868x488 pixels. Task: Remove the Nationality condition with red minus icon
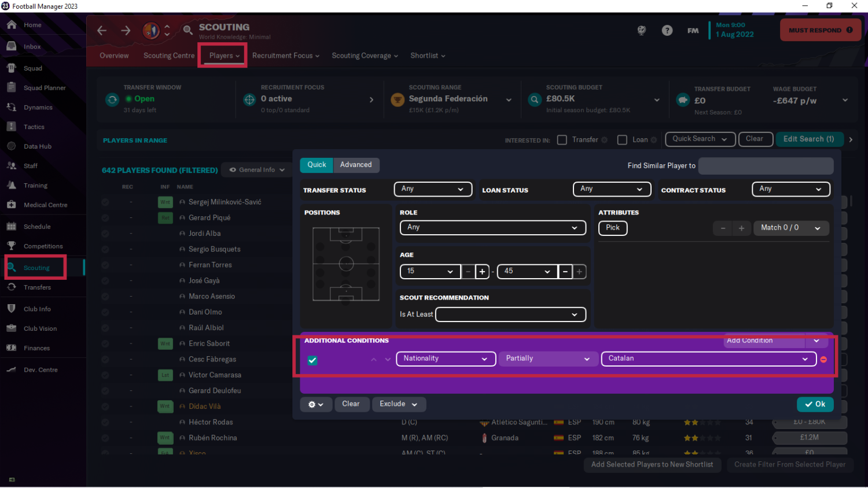(823, 359)
